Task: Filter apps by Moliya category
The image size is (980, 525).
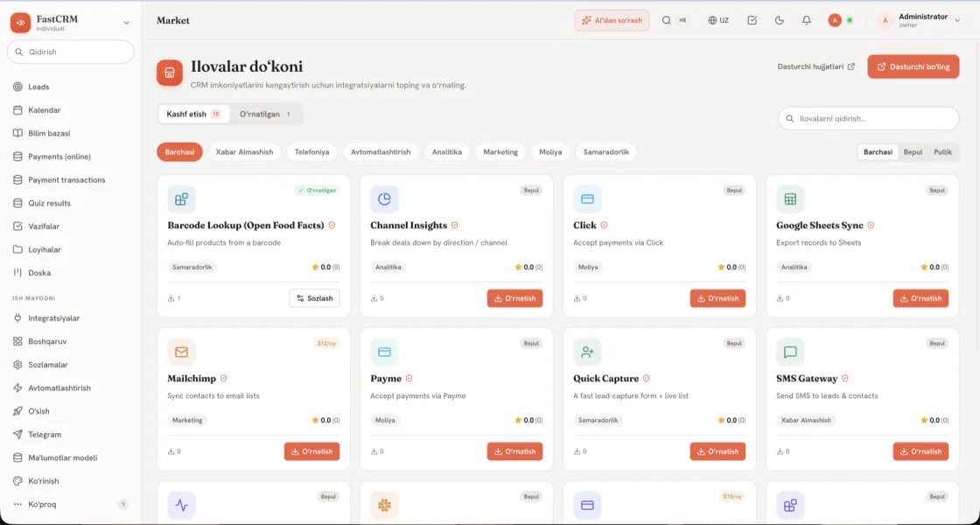Action: 550,152
